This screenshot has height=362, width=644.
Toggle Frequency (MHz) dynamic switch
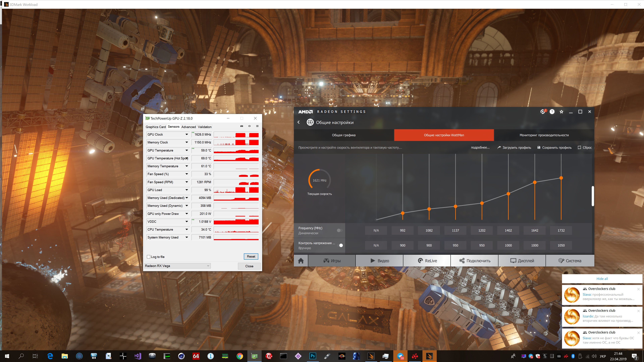(x=339, y=230)
